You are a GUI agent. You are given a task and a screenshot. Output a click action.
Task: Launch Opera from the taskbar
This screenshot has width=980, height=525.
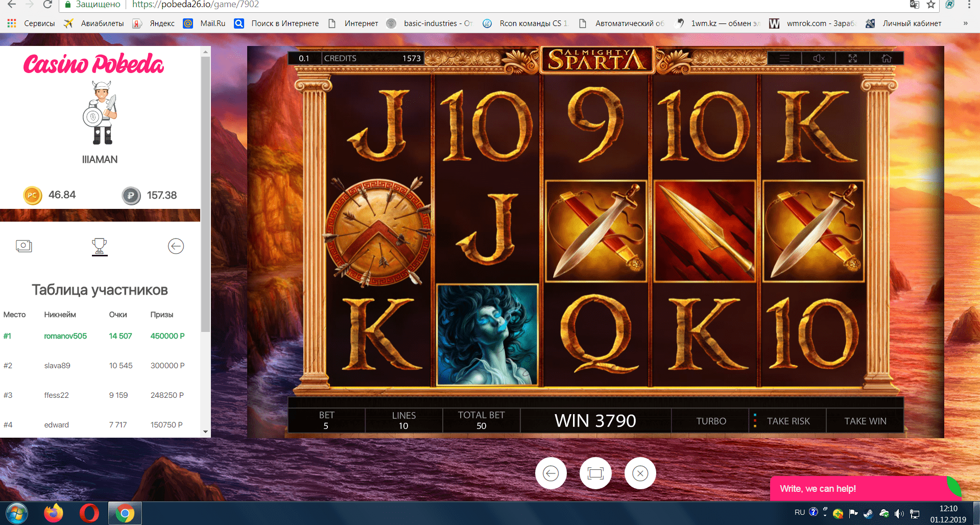point(89,513)
